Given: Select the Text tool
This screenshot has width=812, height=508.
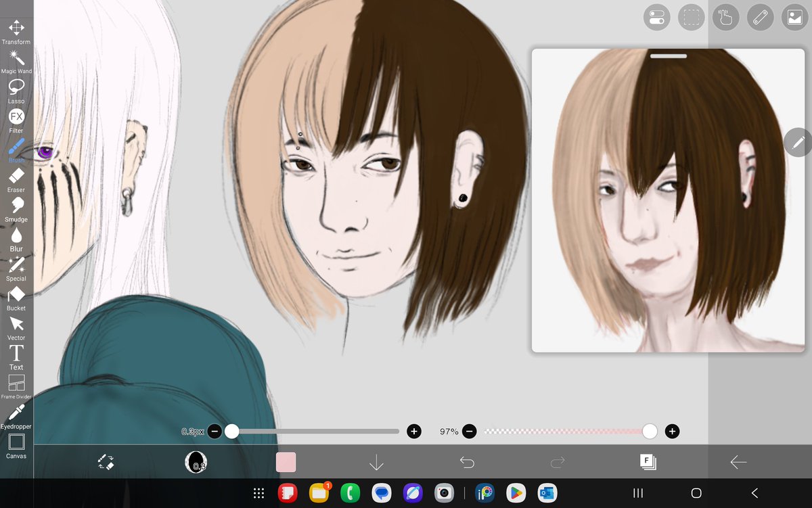Looking at the screenshot, I should point(16,357).
